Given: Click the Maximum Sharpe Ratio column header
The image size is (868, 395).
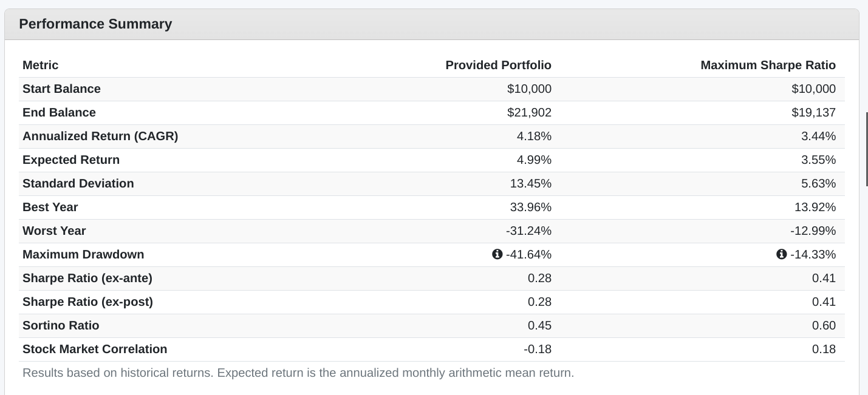Looking at the screenshot, I should coord(768,65).
